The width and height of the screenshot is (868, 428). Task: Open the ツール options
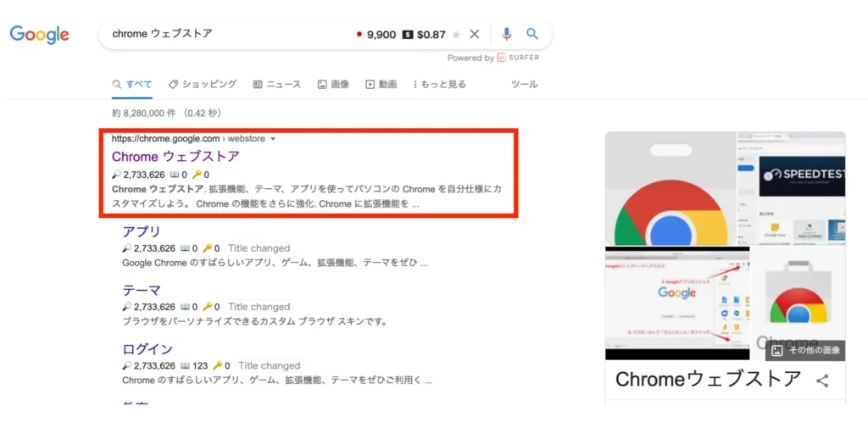[524, 84]
